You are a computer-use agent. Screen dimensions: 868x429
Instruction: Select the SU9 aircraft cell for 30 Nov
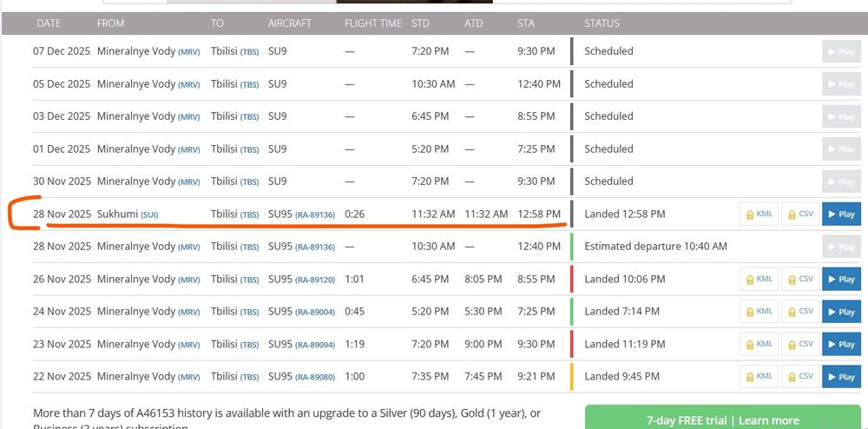point(278,181)
